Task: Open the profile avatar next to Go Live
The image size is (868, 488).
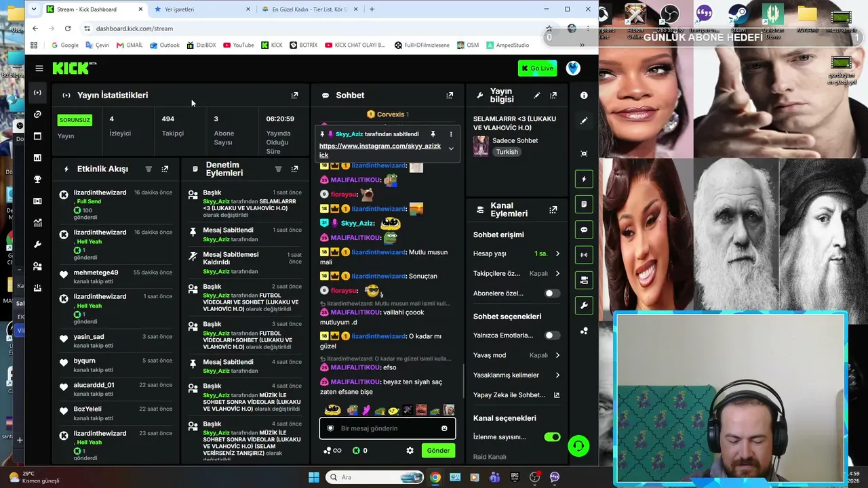Action: [573, 68]
